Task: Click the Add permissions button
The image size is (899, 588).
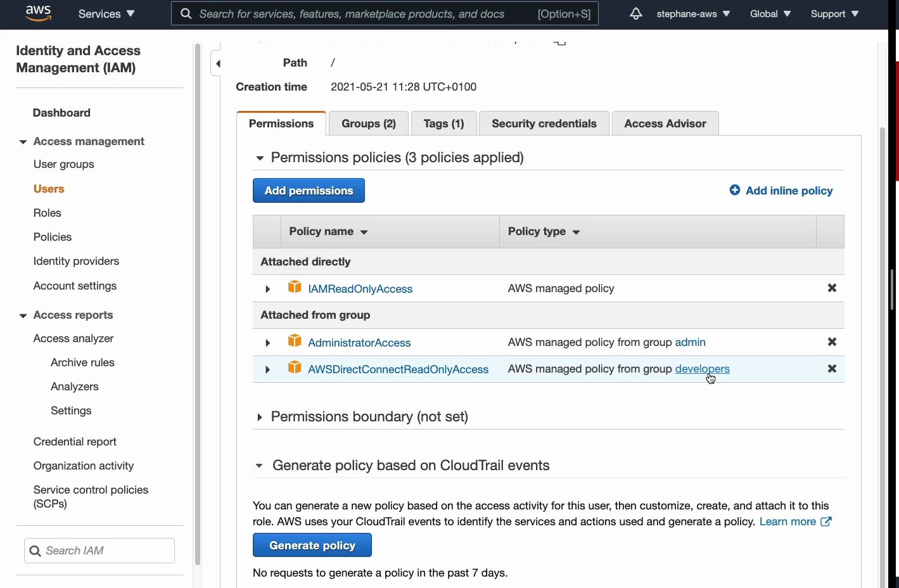Action: [309, 191]
